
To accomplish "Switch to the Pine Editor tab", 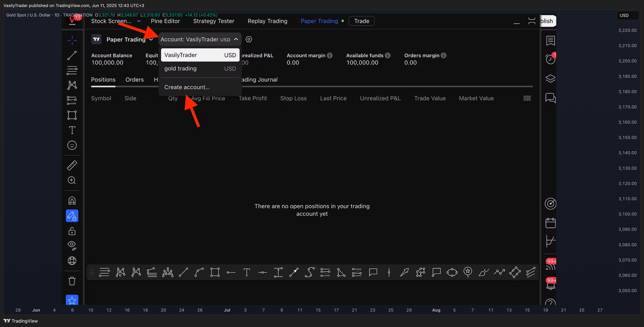I will [165, 21].
